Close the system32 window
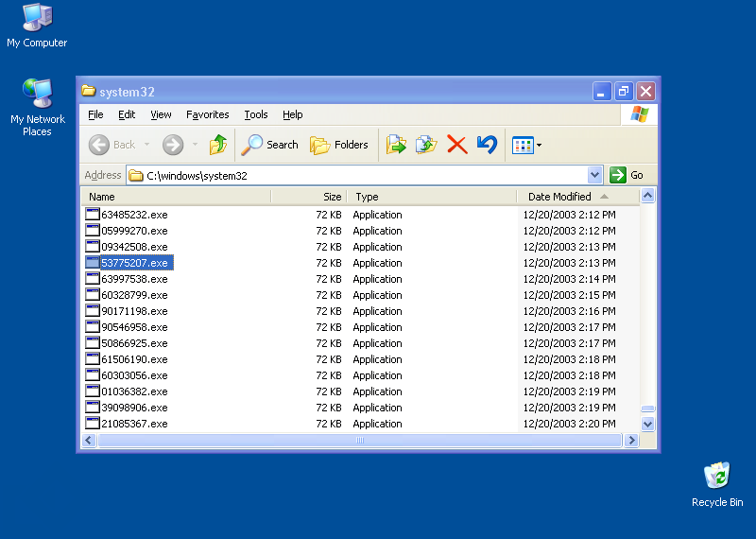The image size is (756, 539). point(645,91)
